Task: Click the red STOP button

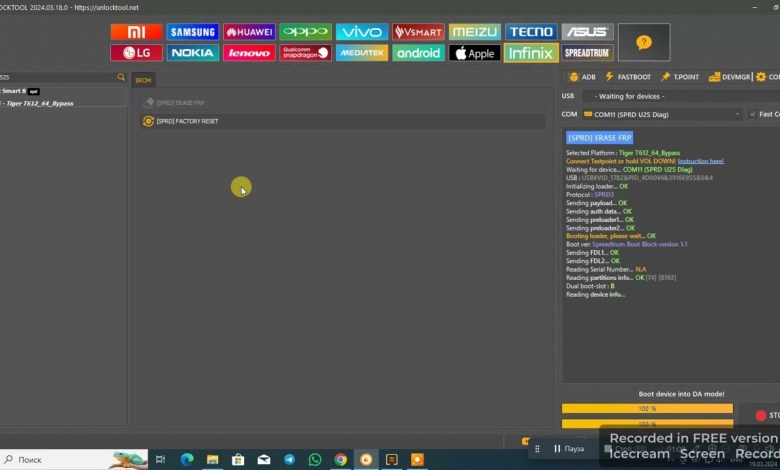Action: click(767, 415)
